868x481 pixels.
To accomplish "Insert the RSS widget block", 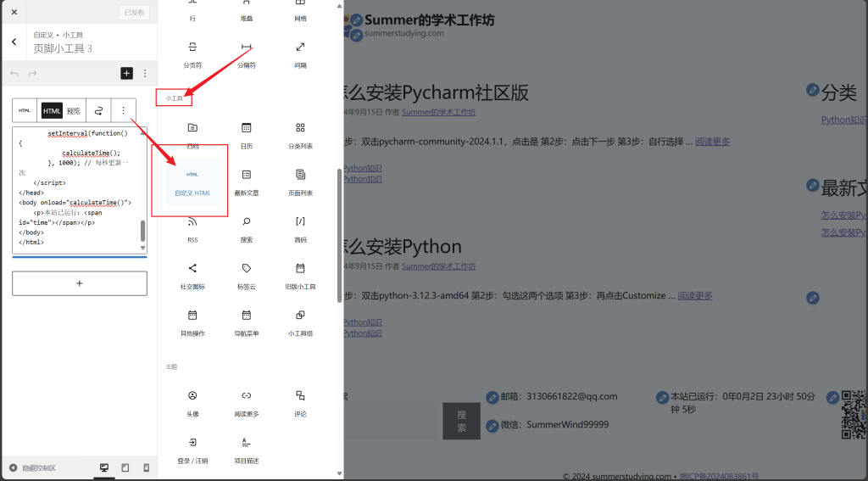I will (192, 229).
